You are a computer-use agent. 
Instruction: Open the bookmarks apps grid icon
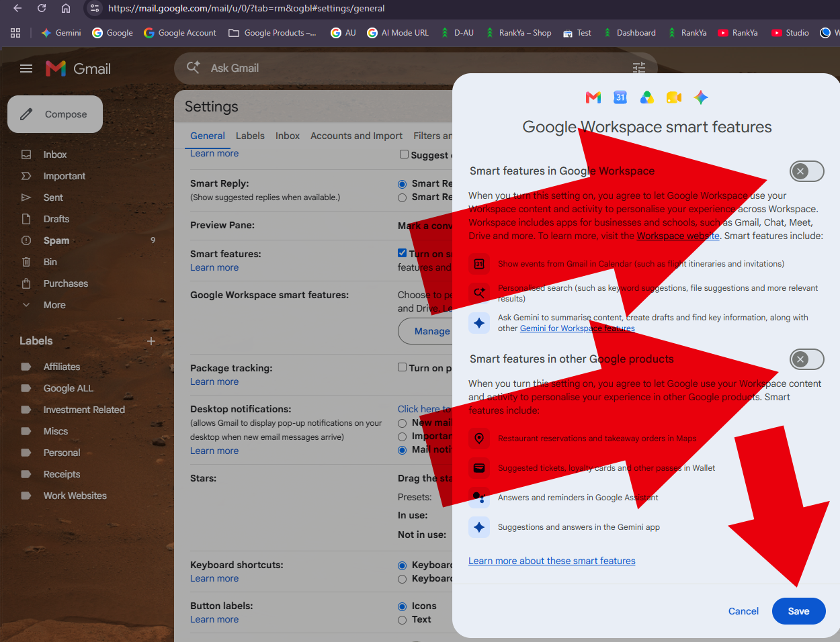click(x=15, y=32)
